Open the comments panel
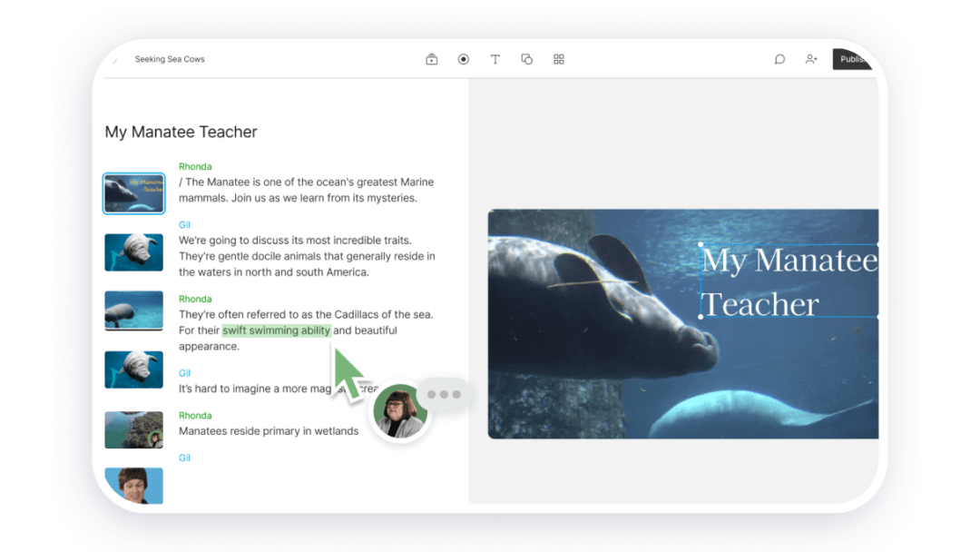This screenshot has width=980, height=552. 779,59
